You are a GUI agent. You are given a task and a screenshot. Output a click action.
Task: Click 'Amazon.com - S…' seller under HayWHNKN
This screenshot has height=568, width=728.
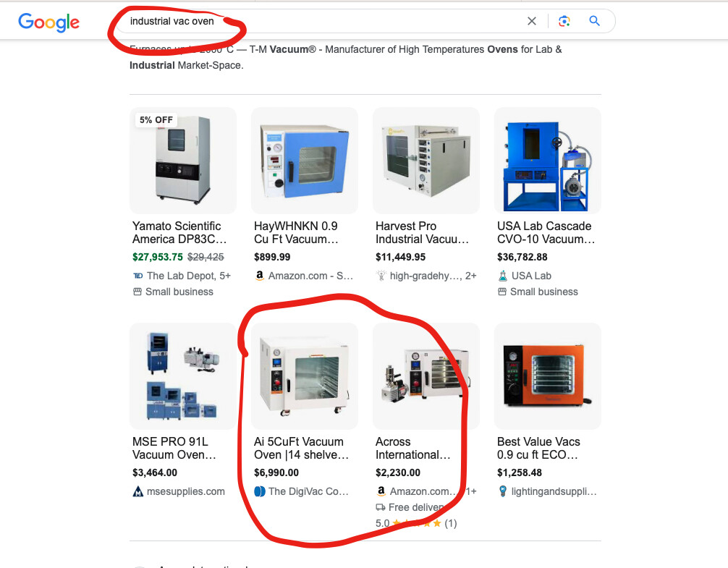click(x=310, y=276)
